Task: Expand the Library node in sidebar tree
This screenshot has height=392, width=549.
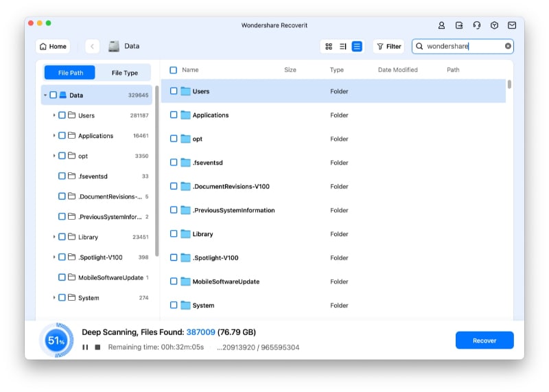Action: [54, 237]
